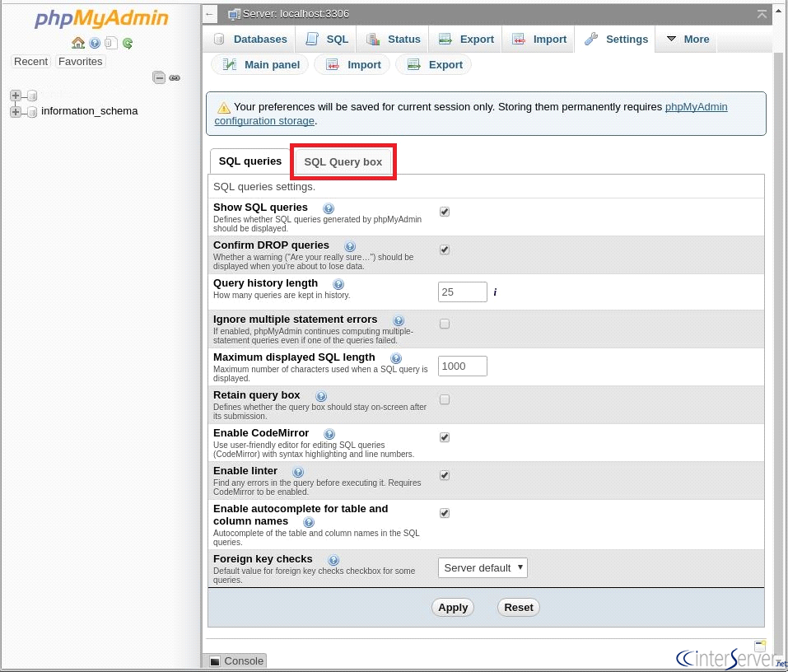Switch to SQL Query box sub-tab
This screenshot has width=788, height=672.
(x=343, y=162)
